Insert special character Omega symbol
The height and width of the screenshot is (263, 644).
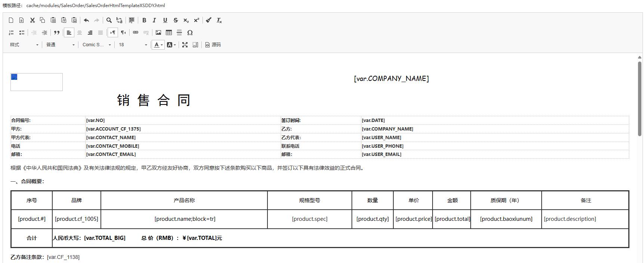[190, 32]
